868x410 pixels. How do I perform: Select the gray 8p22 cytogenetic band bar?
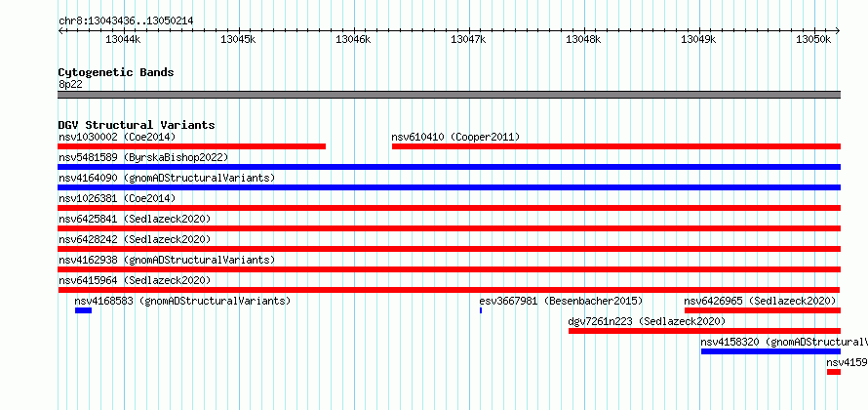(449, 95)
